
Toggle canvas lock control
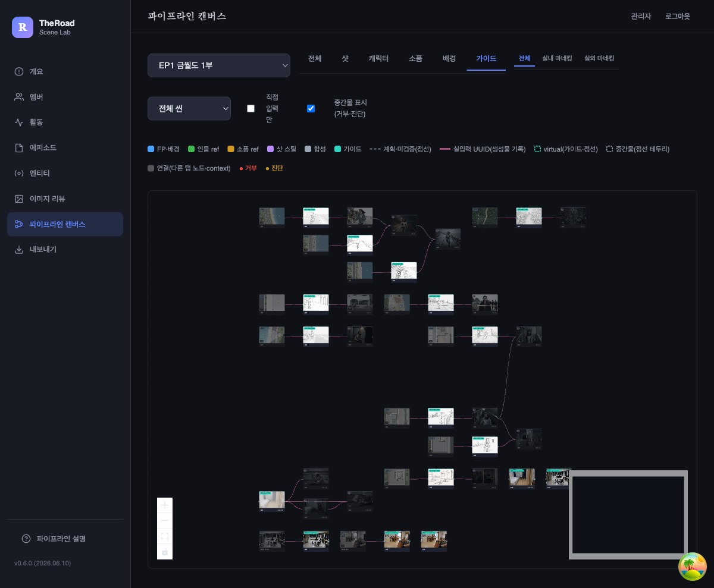click(165, 552)
